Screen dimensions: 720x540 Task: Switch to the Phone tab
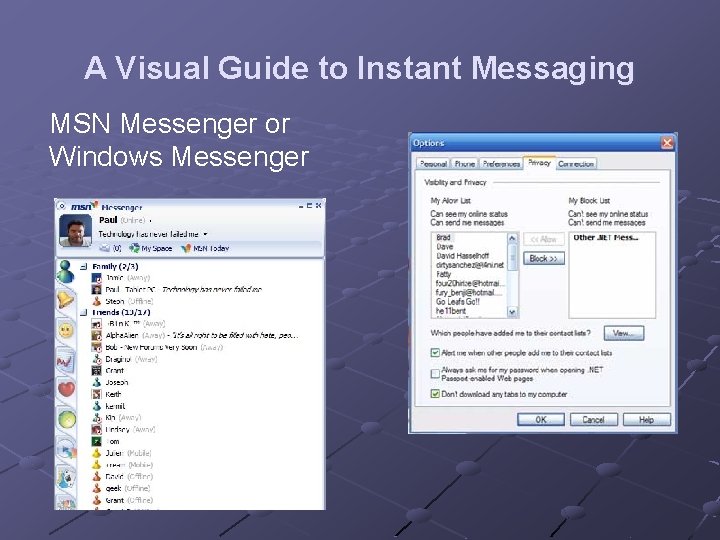[464, 163]
